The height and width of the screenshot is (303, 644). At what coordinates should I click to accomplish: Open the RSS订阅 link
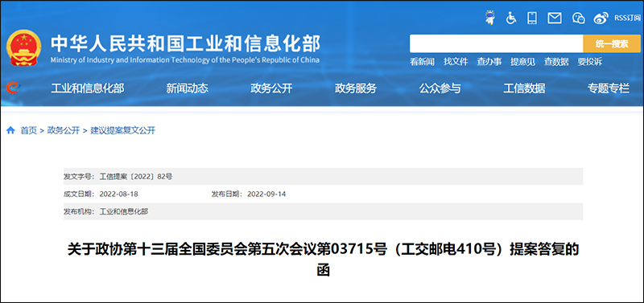click(x=627, y=18)
